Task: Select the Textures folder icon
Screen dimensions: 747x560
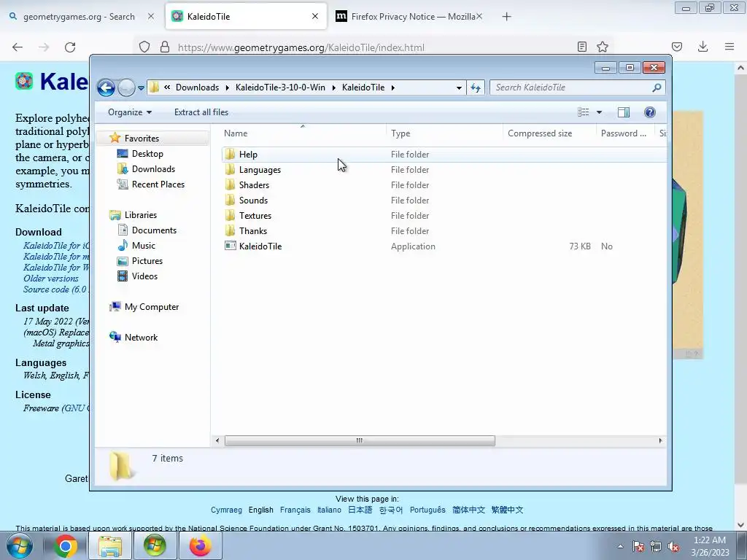Action: [230, 215]
